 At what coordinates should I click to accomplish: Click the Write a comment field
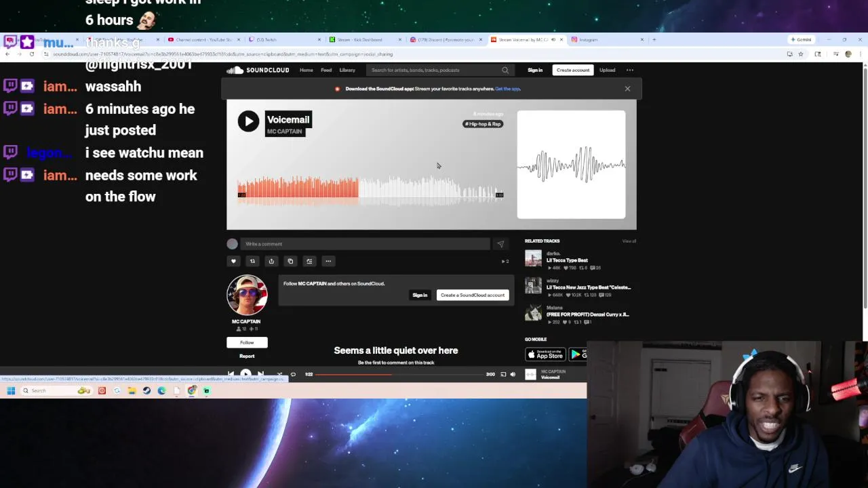(x=366, y=244)
